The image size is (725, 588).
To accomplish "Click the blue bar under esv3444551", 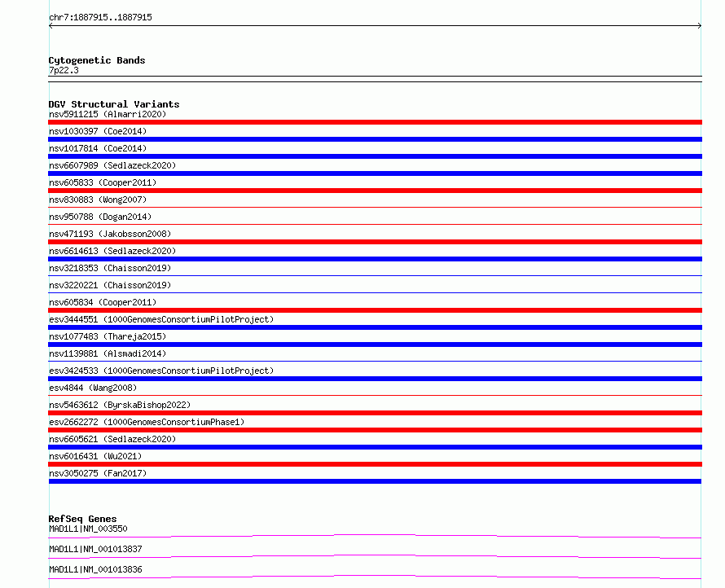I will click(x=375, y=327).
